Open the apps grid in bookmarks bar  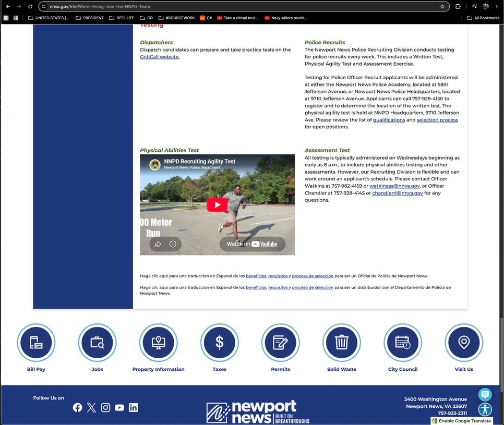16,18
